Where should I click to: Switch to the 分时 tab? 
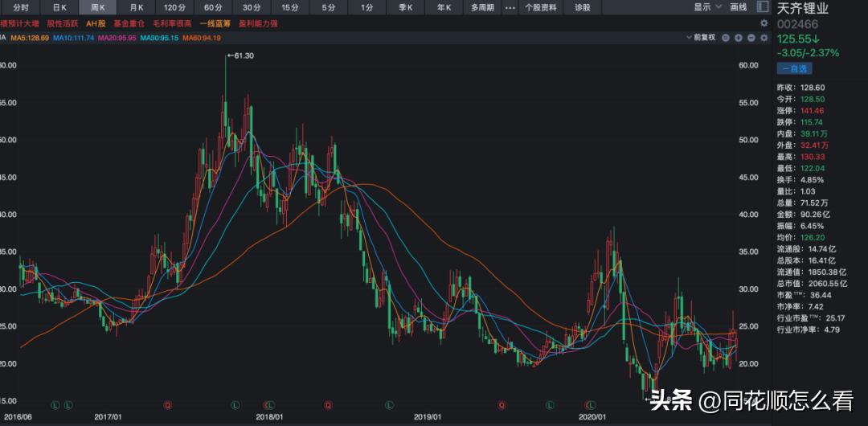[20, 7]
